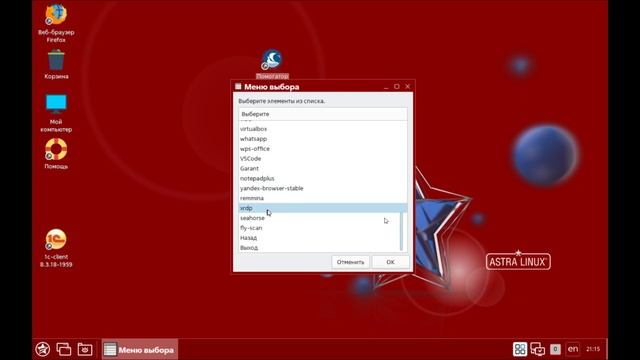This screenshot has width=640, height=360.
Task: Confirm with the OK button
Action: click(390, 262)
